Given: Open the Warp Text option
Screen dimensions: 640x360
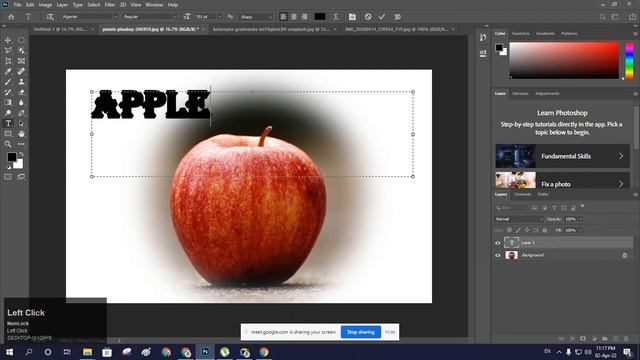Looking at the screenshot, I should [x=336, y=17].
